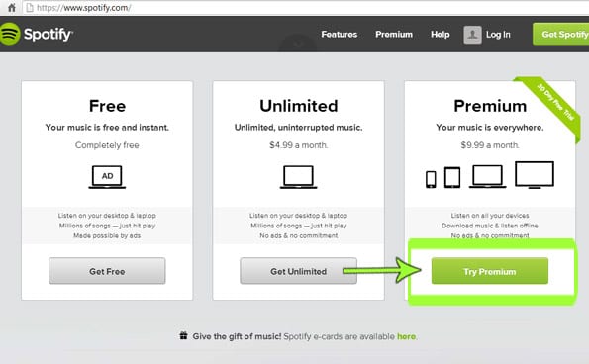Click the 'Completely free' text
Viewport: 589px width, 364px height.
107,145
